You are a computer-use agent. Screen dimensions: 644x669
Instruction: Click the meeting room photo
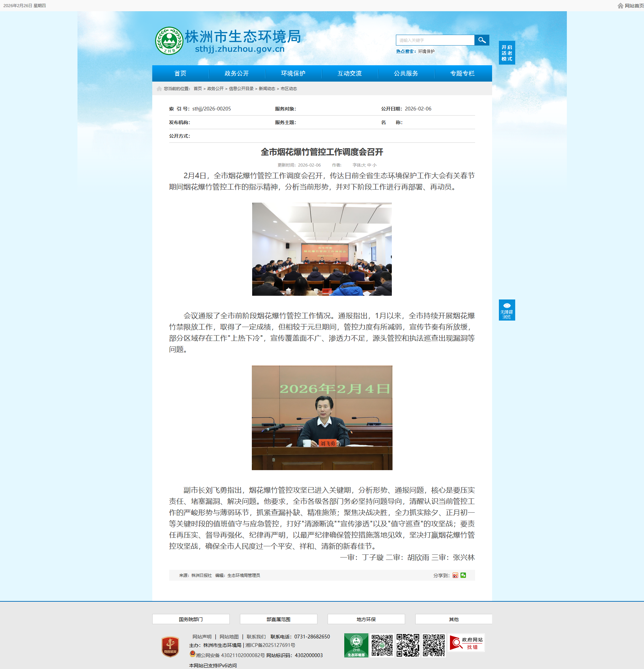click(x=322, y=249)
